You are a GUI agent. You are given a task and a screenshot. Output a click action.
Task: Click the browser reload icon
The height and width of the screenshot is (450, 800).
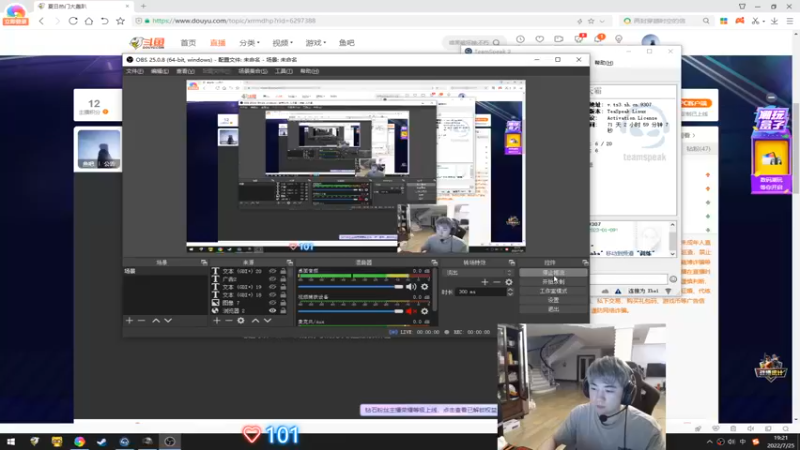click(x=73, y=21)
